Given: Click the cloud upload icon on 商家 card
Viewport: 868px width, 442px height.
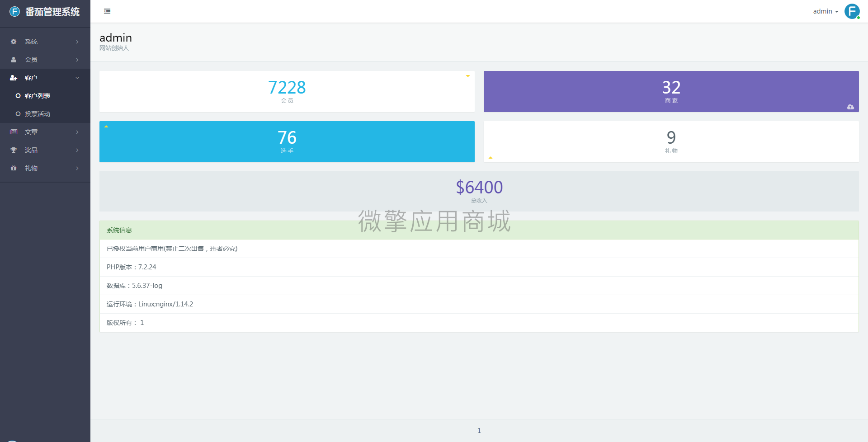Looking at the screenshot, I should (850, 107).
